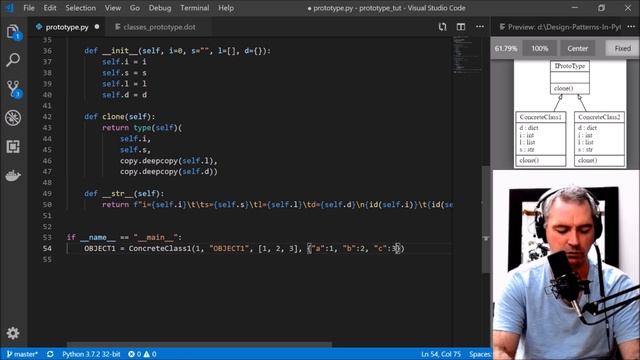
Task: Click the 61.79% zoom button in preview
Action: pyautogui.click(x=506, y=49)
